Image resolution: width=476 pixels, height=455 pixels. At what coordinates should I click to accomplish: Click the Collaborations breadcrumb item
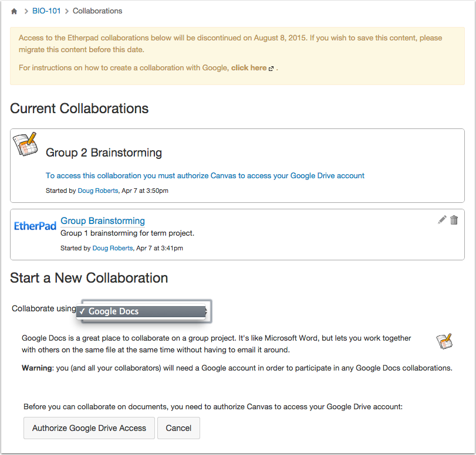coord(97,11)
